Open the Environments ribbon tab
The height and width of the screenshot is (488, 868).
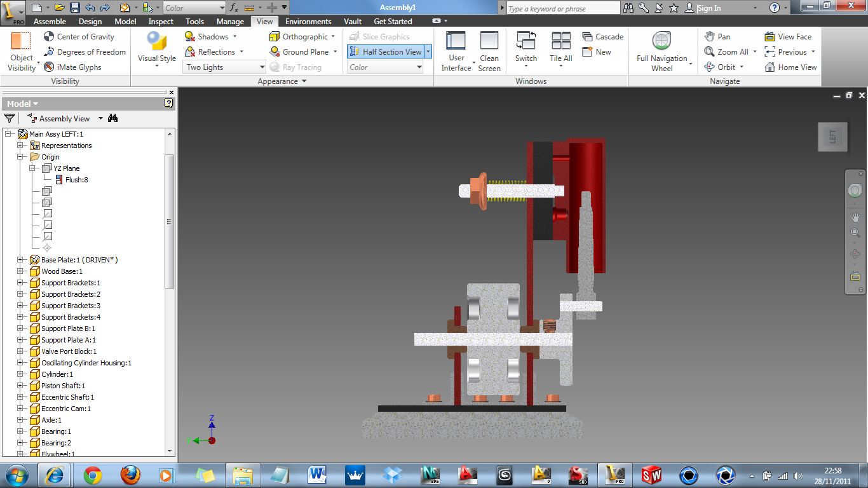point(308,21)
